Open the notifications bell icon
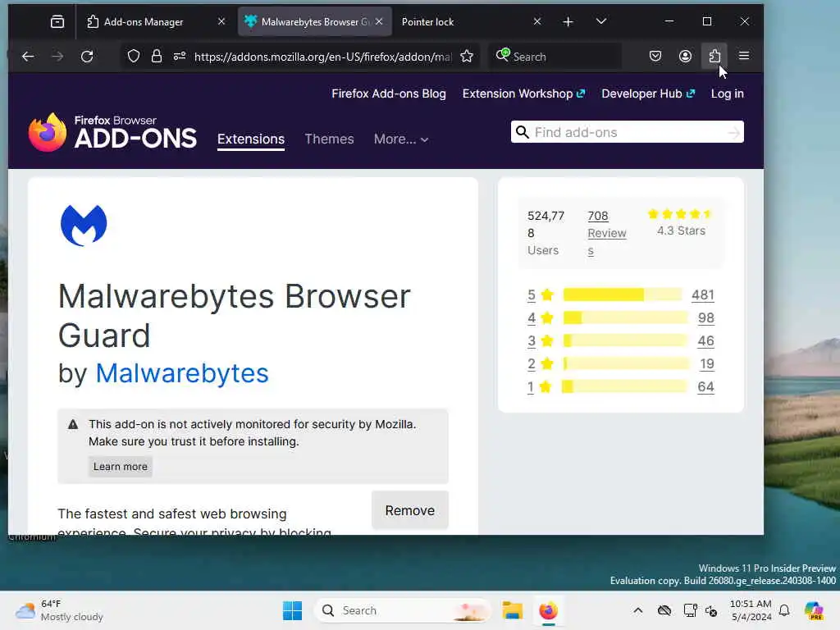The image size is (840, 630). click(784, 610)
